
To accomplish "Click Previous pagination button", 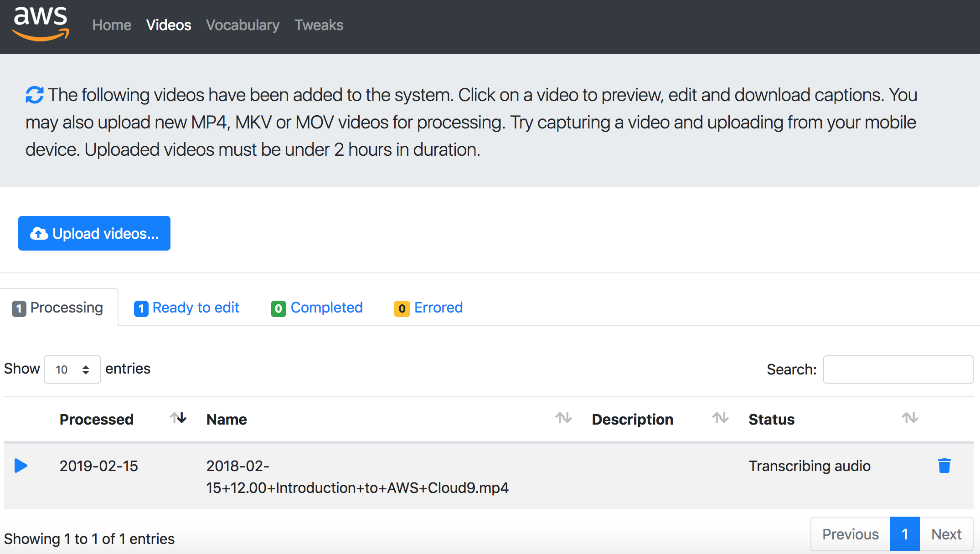I will coord(850,534).
